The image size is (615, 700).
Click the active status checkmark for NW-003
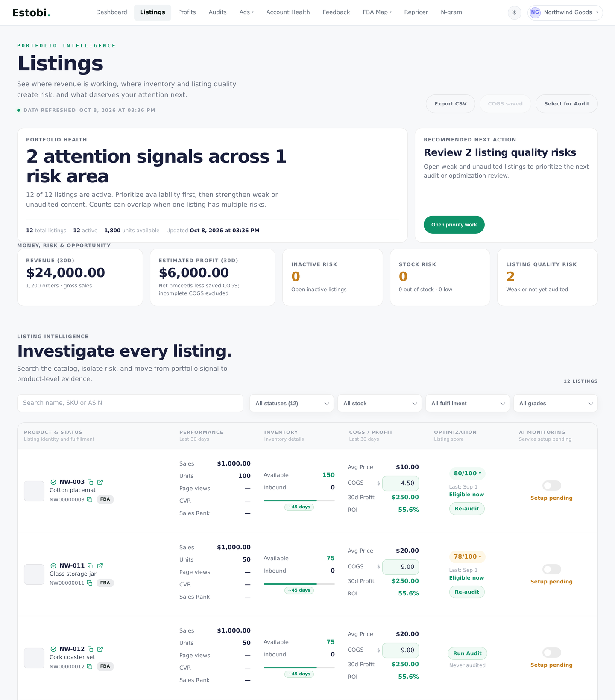coord(53,482)
